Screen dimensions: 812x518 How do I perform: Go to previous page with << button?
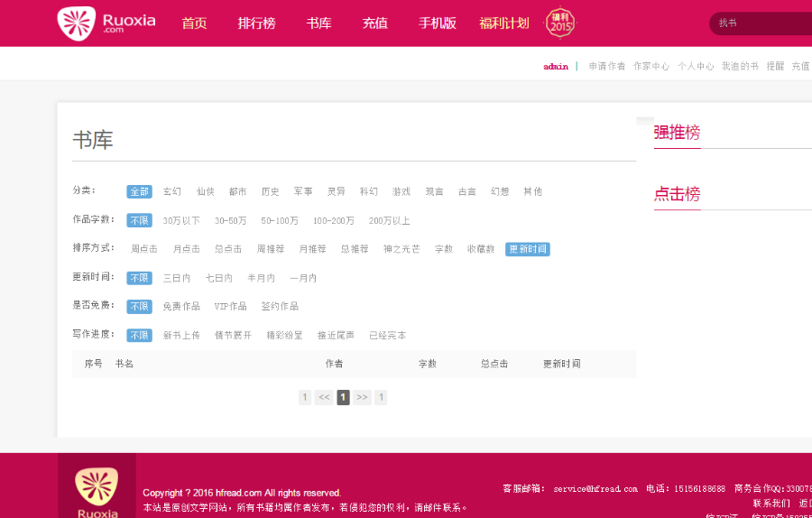[x=324, y=397]
